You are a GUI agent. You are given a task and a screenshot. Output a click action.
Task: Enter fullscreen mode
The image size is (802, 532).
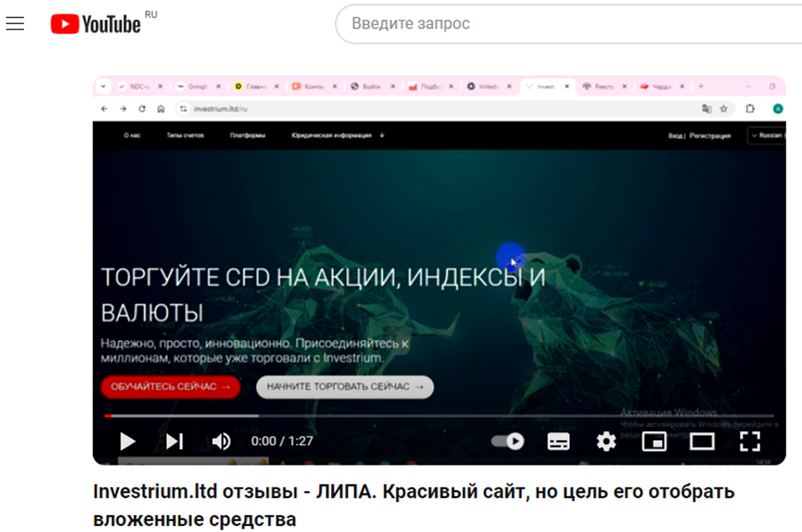pyautogui.click(x=750, y=441)
